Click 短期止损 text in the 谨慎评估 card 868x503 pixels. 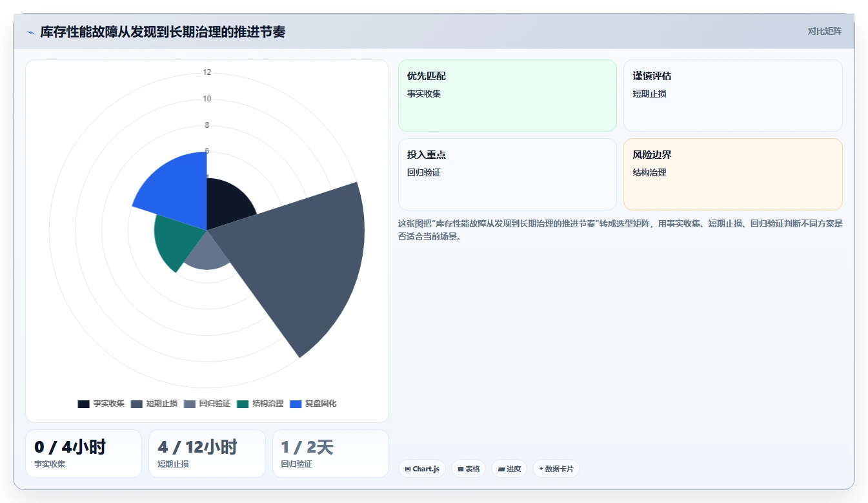click(649, 94)
